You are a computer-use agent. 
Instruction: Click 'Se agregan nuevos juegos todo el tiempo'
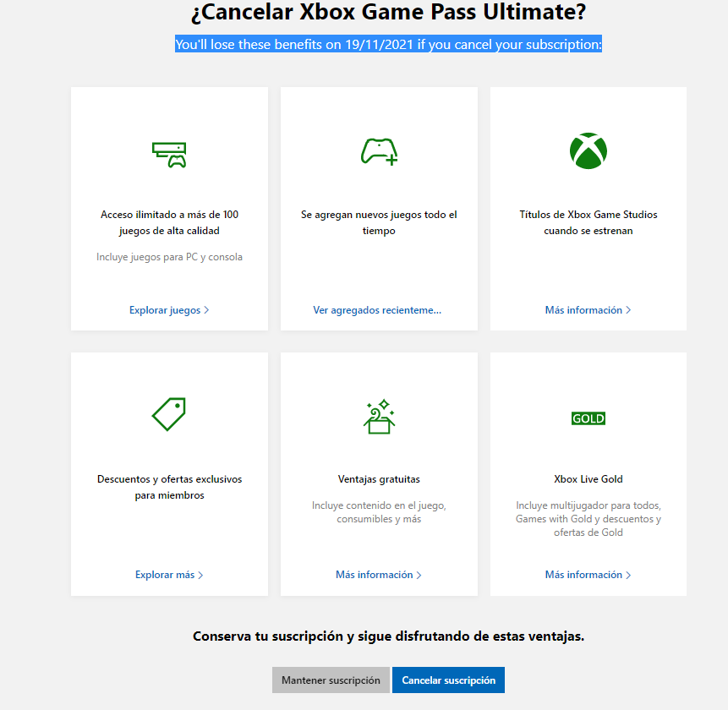[379, 222]
